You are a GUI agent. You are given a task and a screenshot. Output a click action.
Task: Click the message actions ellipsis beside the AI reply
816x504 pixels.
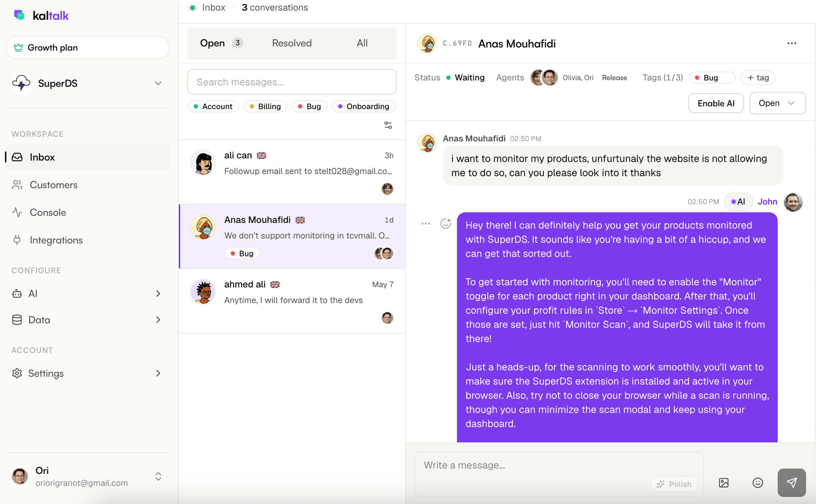(x=425, y=223)
